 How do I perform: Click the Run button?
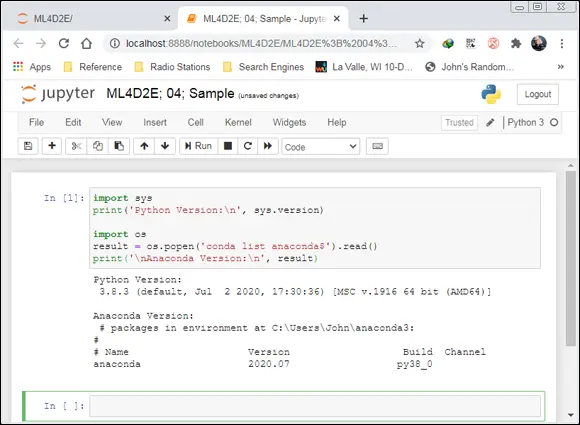pos(198,146)
